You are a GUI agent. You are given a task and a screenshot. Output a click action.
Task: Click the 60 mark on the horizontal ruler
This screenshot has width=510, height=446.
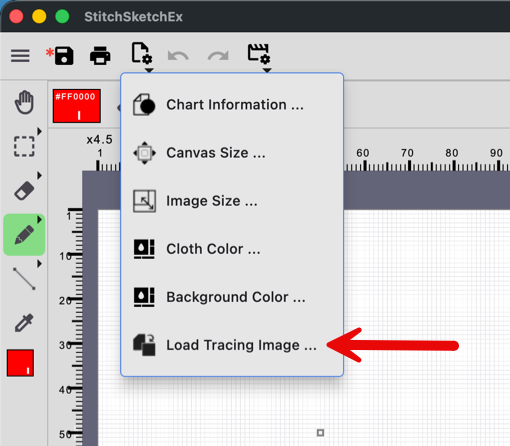363,153
